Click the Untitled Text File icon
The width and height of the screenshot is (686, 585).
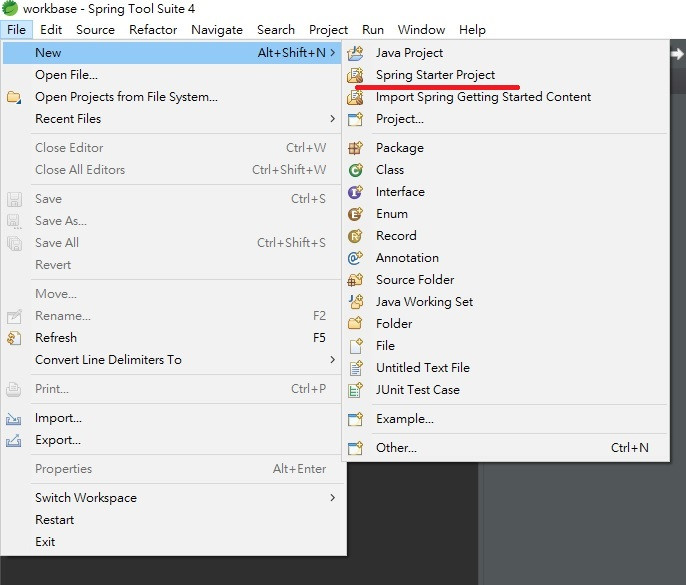(355, 368)
